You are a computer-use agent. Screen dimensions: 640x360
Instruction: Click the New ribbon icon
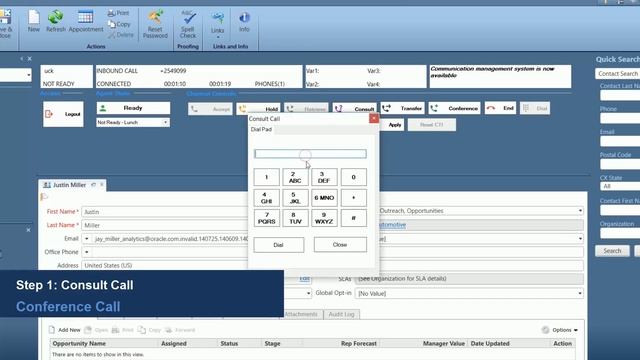34,21
